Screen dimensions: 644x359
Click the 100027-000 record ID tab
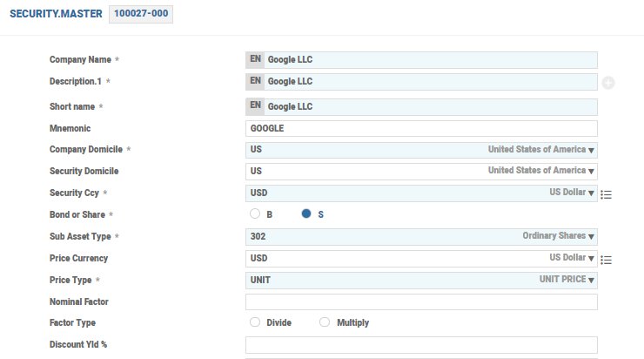(141, 15)
